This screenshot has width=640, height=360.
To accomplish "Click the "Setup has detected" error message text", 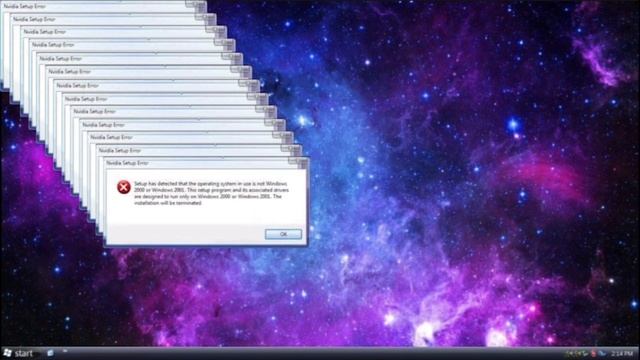I will click(211, 193).
